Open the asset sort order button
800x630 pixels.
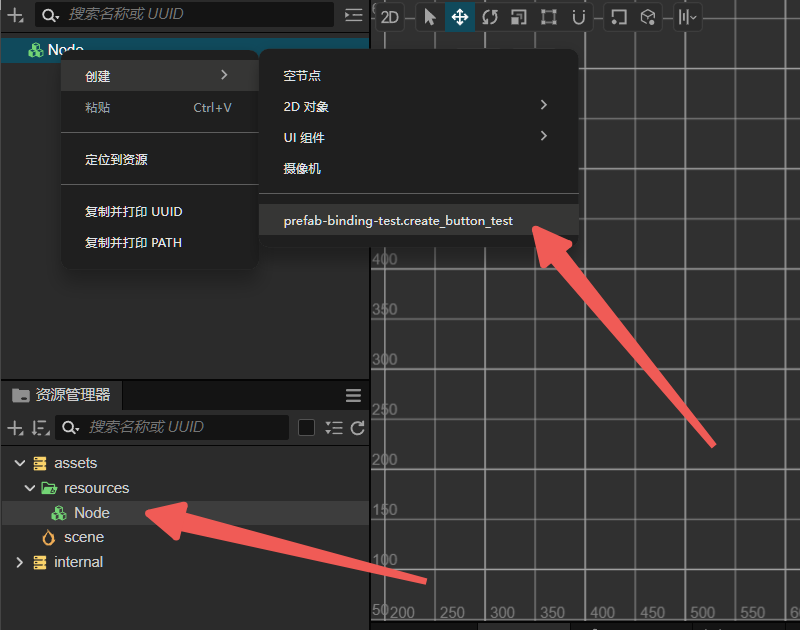tap(40, 427)
